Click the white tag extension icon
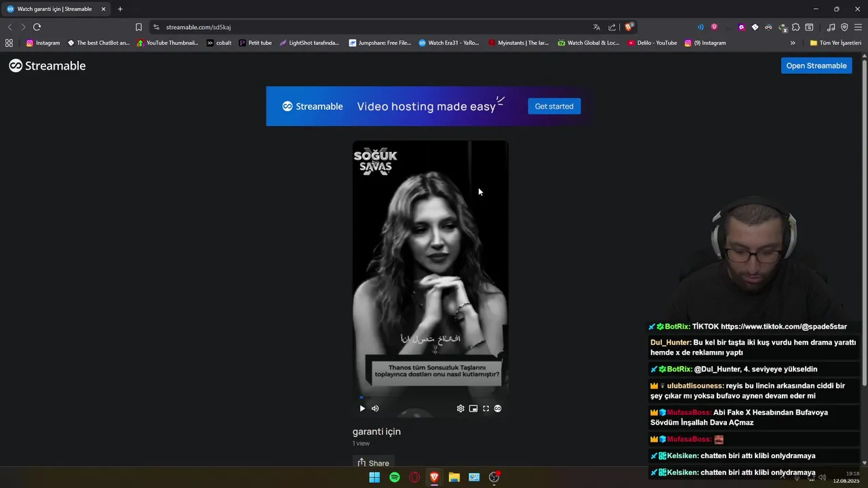This screenshot has width=868, height=488. (x=755, y=27)
